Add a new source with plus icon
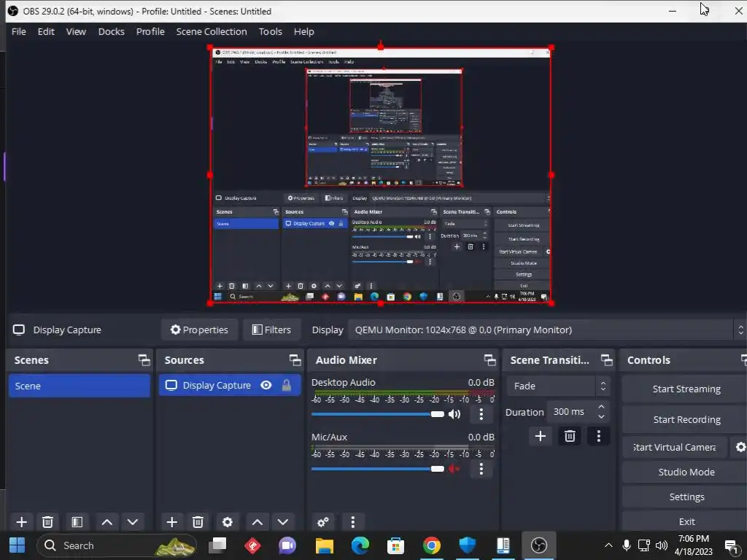The height and width of the screenshot is (560, 747). [172, 522]
